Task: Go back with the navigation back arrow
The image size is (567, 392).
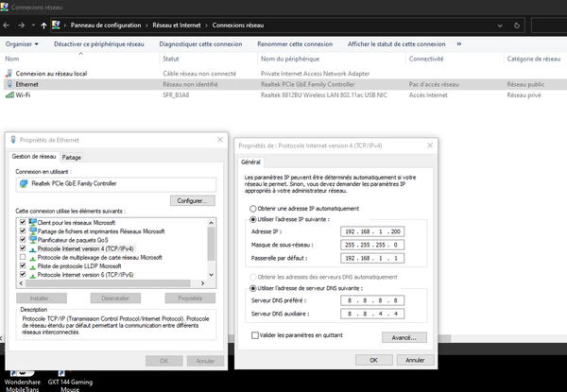Action: 7,26
